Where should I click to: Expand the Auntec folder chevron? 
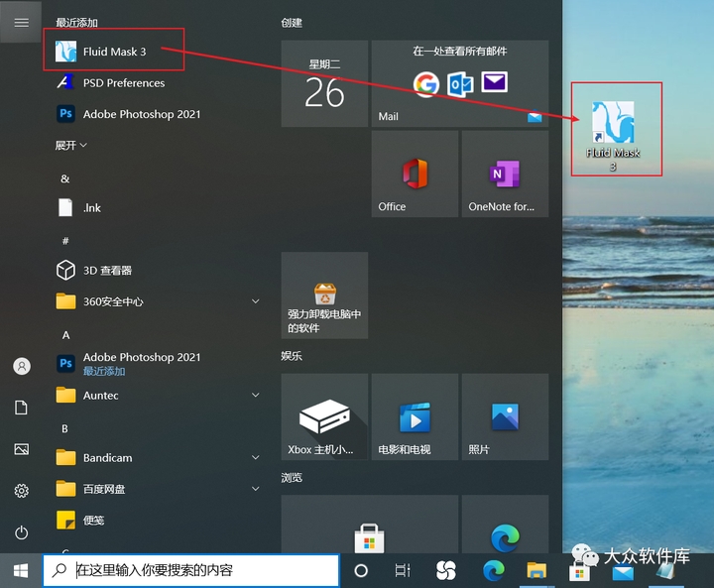(256, 395)
